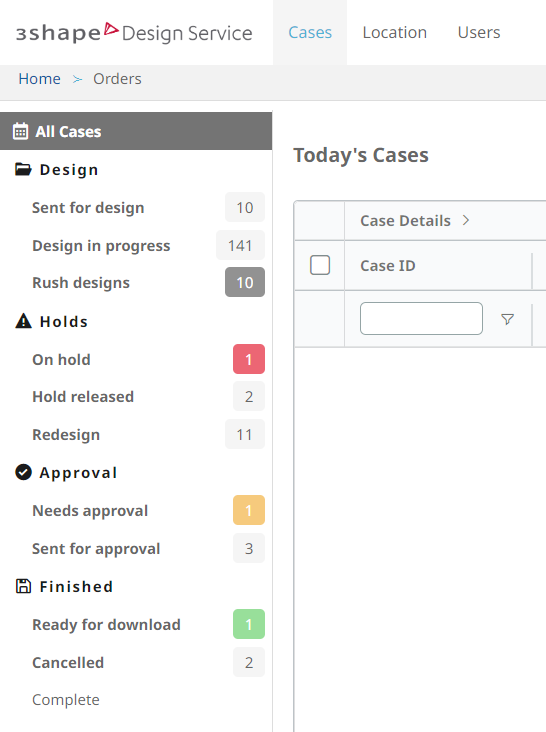The height and width of the screenshot is (732, 546).
Task: Follow the Home breadcrumb link
Action: [x=40, y=79]
